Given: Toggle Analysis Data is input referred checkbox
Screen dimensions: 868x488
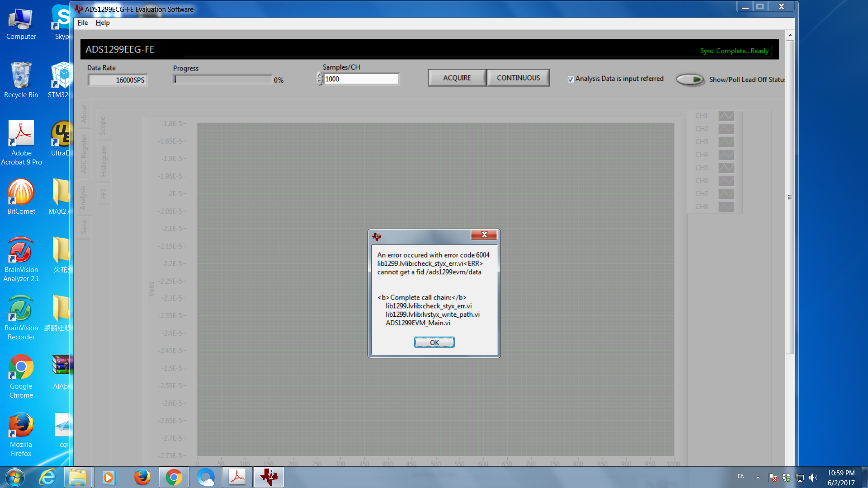Looking at the screenshot, I should 571,79.
